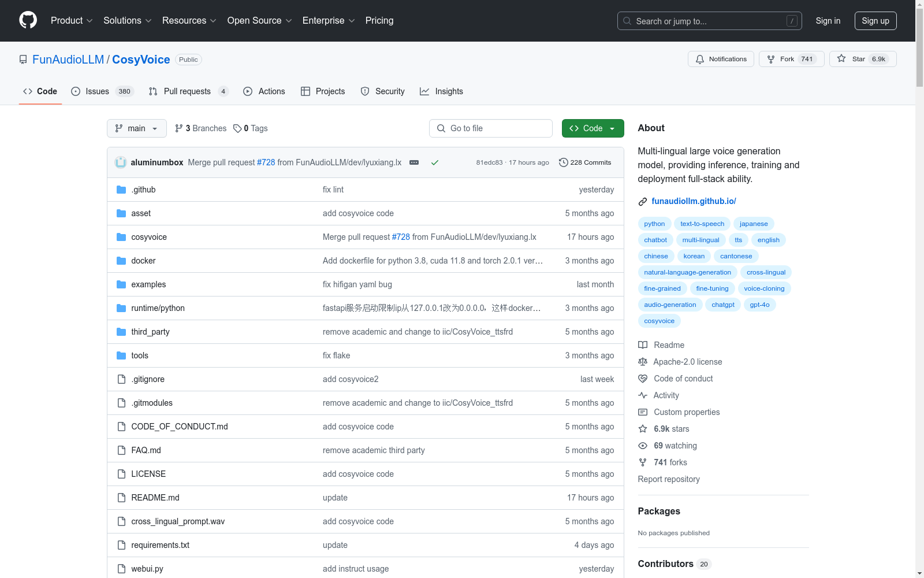Open pull request #728 link in commit header

(266, 162)
